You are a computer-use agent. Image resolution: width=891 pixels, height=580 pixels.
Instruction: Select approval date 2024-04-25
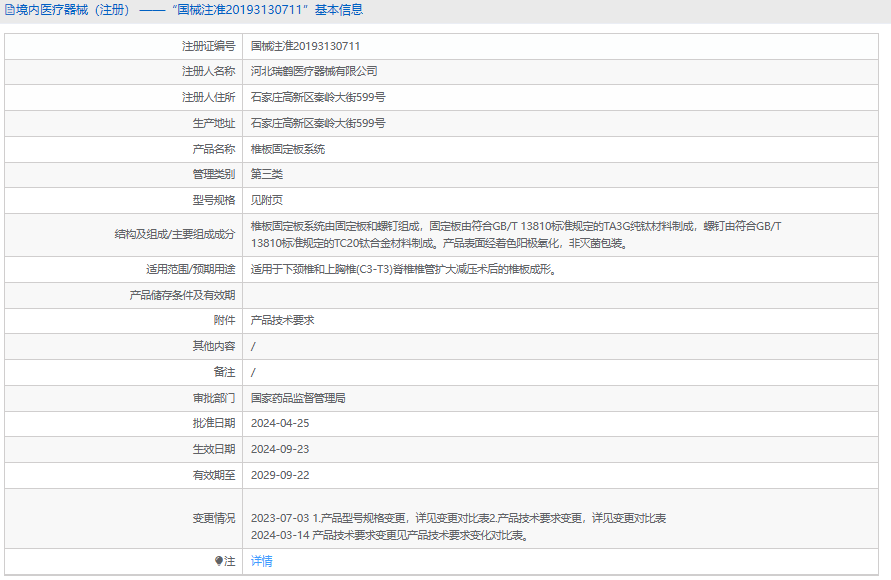pyautogui.click(x=280, y=423)
